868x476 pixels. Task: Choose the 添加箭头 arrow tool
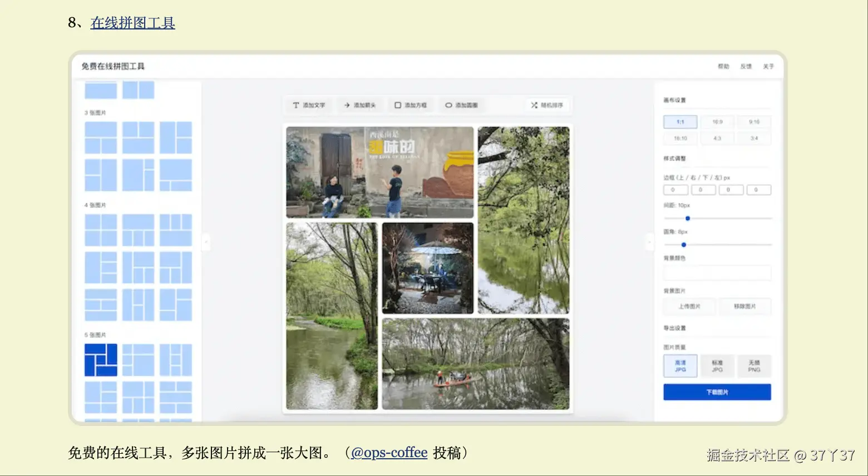pyautogui.click(x=359, y=105)
